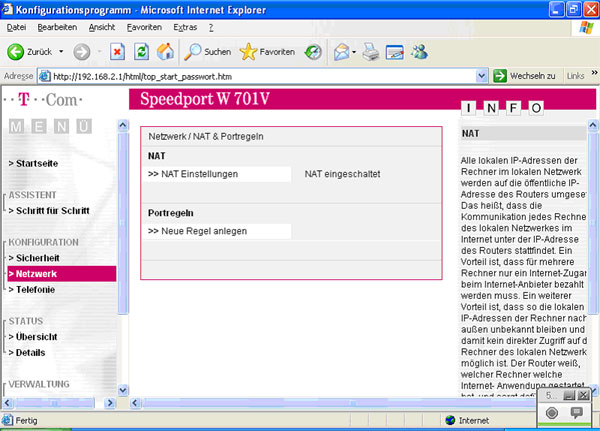Click the Back arrow (Zurück) icon
Image resolution: width=600 pixels, height=431 pixels.
point(17,51)
